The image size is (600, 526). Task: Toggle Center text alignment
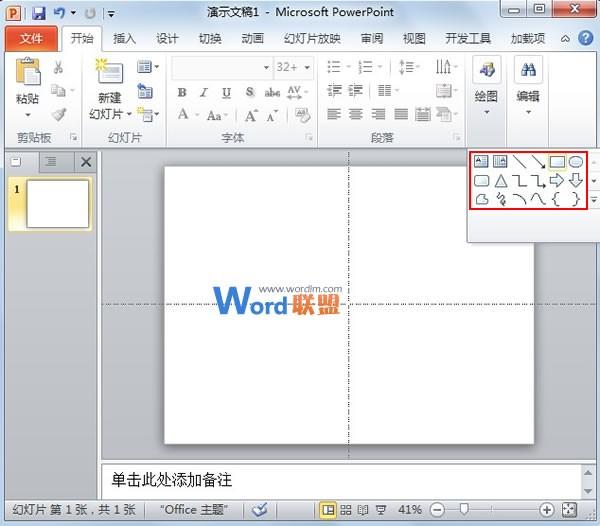(x=355, y=114)
